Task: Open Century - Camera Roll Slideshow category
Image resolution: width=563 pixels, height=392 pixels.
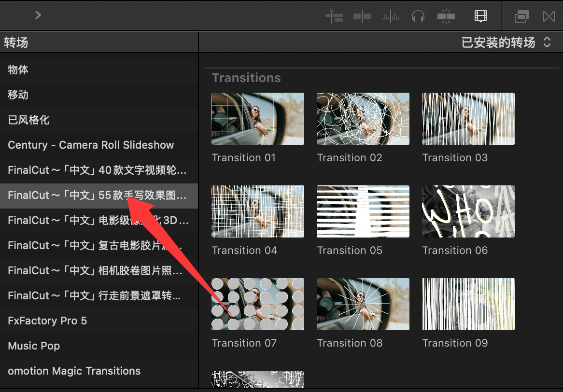Action: click(x=91, y=145)
